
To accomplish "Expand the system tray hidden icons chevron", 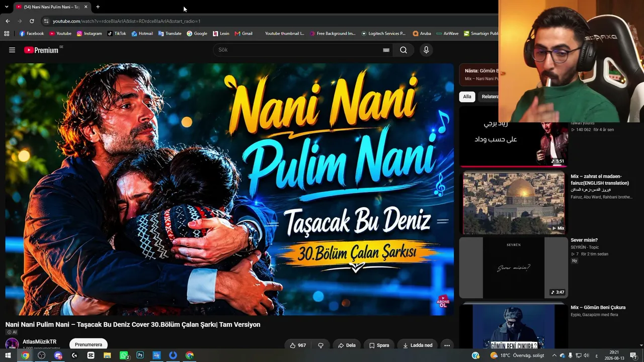I will pos(554,355).
